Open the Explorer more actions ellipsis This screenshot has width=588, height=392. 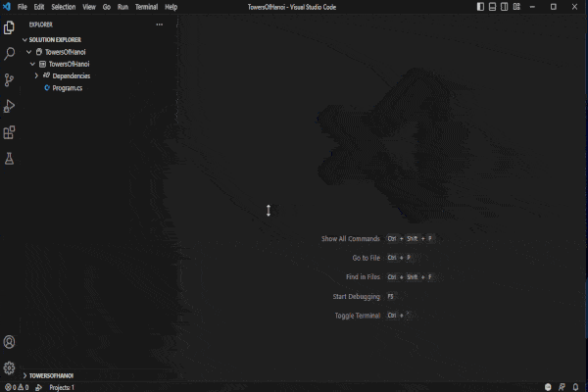click(x=160, y=24)
